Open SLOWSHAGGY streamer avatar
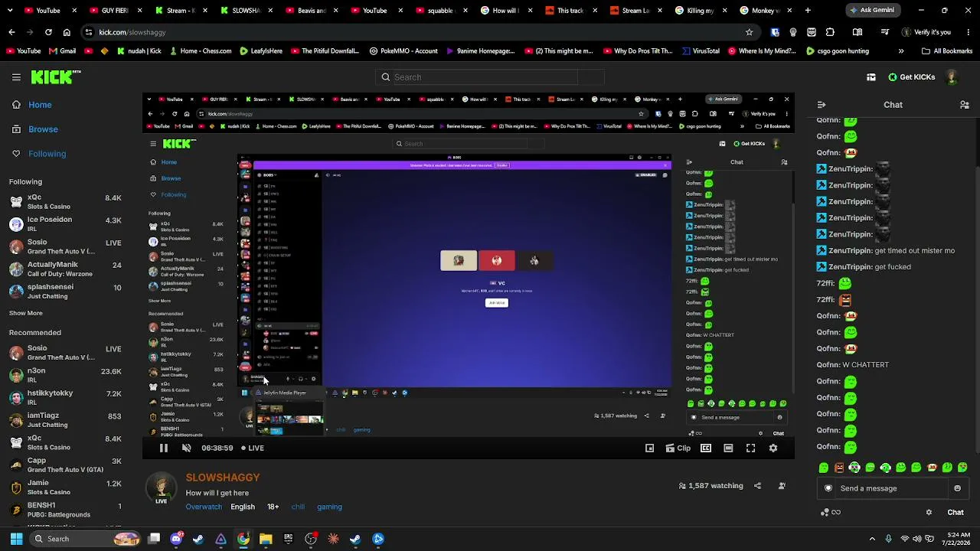 (162, 487)
